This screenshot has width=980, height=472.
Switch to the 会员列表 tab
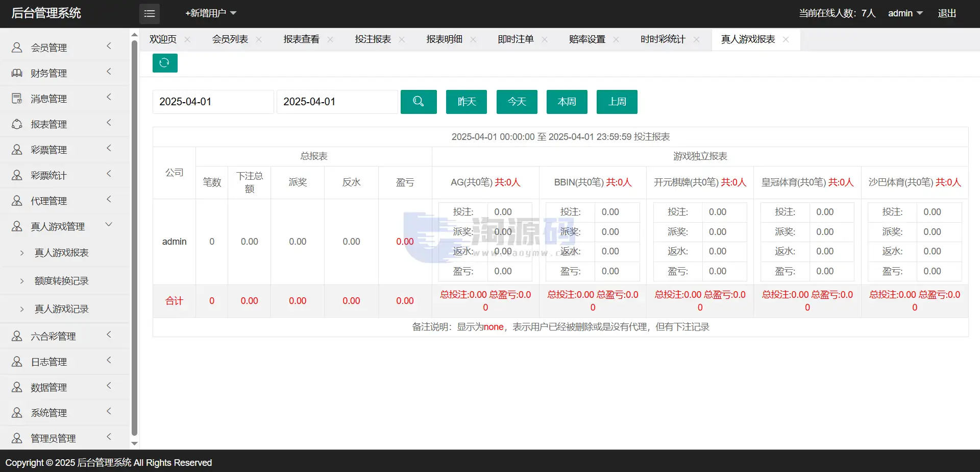(230, 39)
